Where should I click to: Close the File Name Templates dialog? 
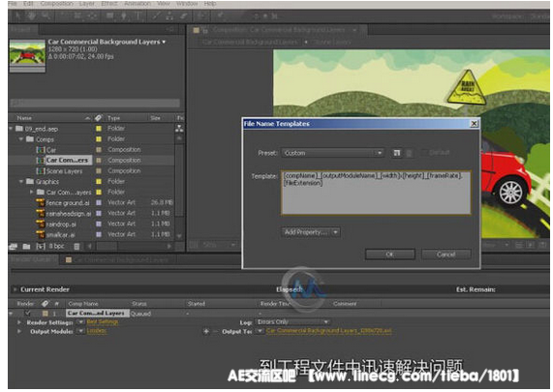click(x=475, y=123)
